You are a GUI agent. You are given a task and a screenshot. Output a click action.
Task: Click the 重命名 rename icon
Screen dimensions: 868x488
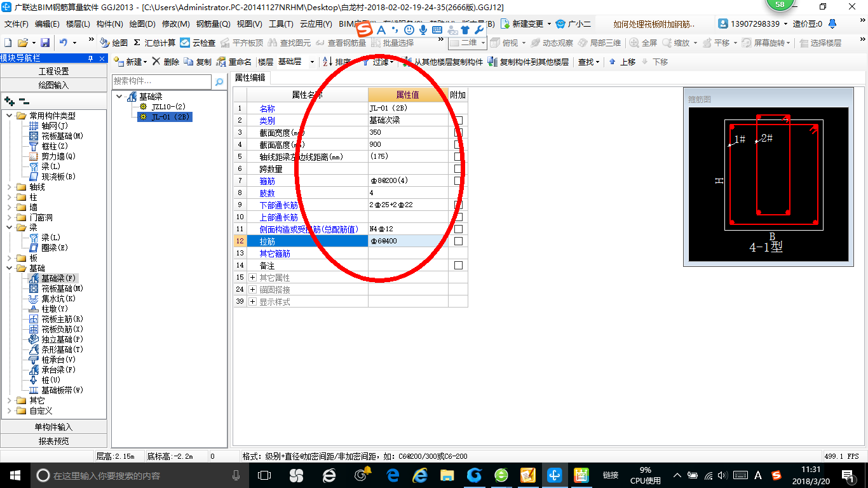[221, 62]
